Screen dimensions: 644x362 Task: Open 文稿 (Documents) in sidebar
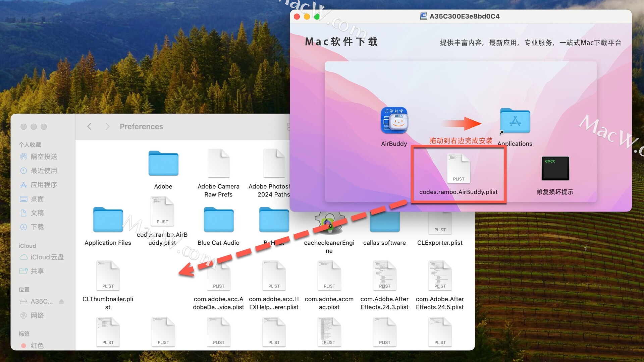[x=32, y=213]
